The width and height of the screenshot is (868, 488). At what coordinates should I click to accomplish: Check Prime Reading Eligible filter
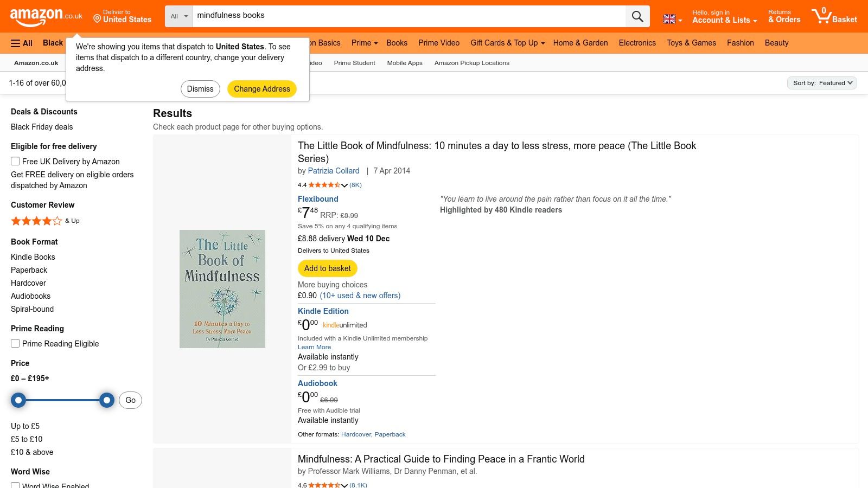point(15,343)
